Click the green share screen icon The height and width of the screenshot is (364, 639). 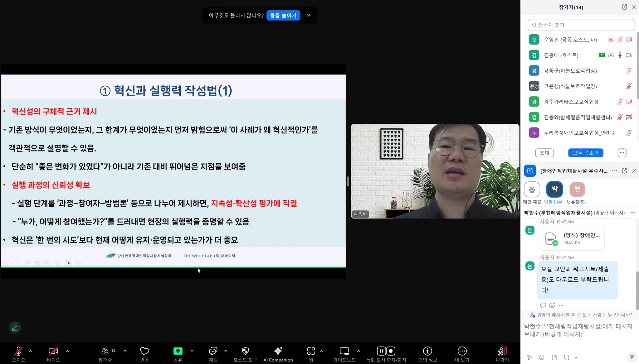coord(178,351)
